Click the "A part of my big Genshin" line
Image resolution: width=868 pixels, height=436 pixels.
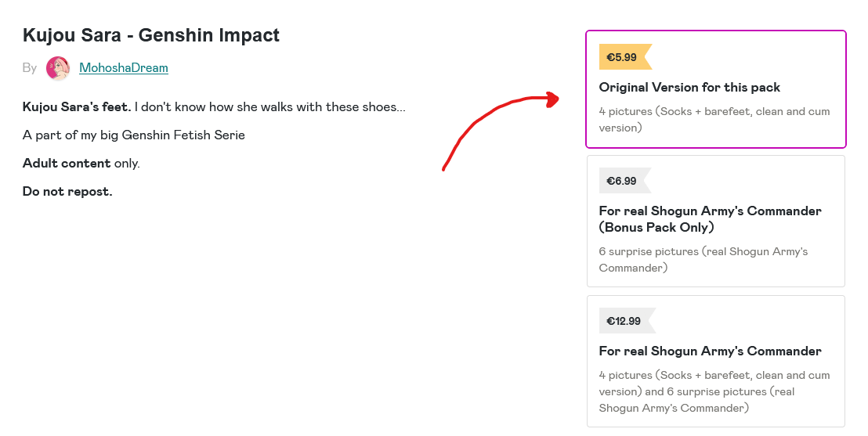click(134, 135)
